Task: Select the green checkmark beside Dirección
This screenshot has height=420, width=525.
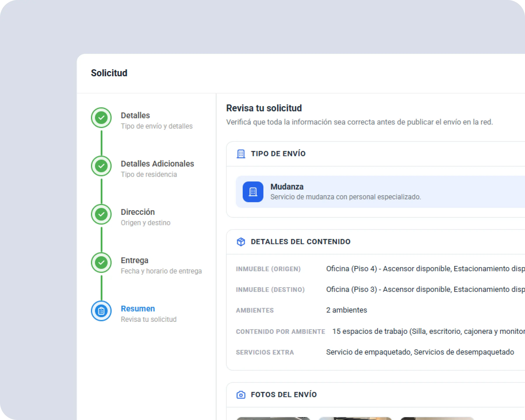Action: [x=101, y=214]
